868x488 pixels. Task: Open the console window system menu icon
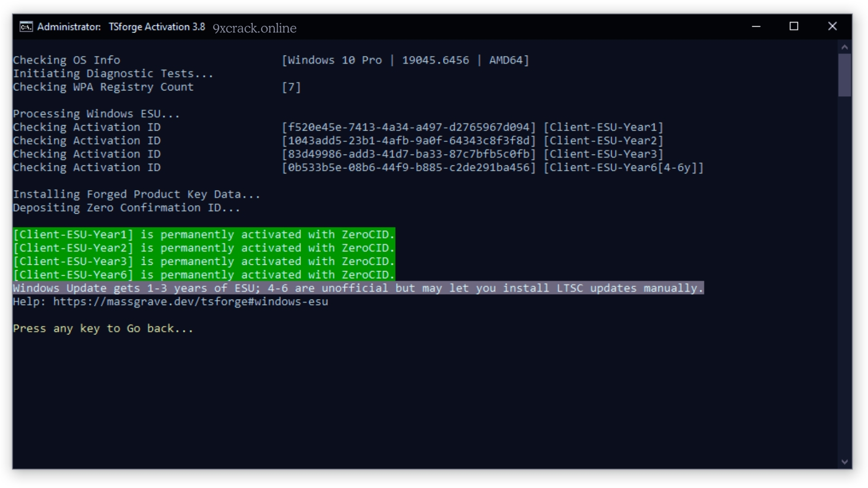click(26, 27)
